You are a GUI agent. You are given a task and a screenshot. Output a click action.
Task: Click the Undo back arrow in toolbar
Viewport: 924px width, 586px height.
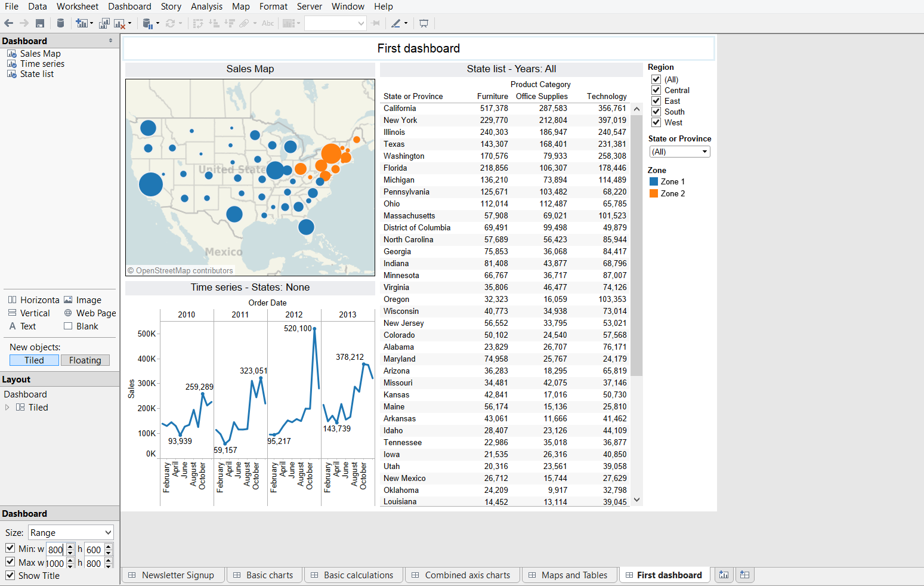pyautogui.click(x=8, y=23)
